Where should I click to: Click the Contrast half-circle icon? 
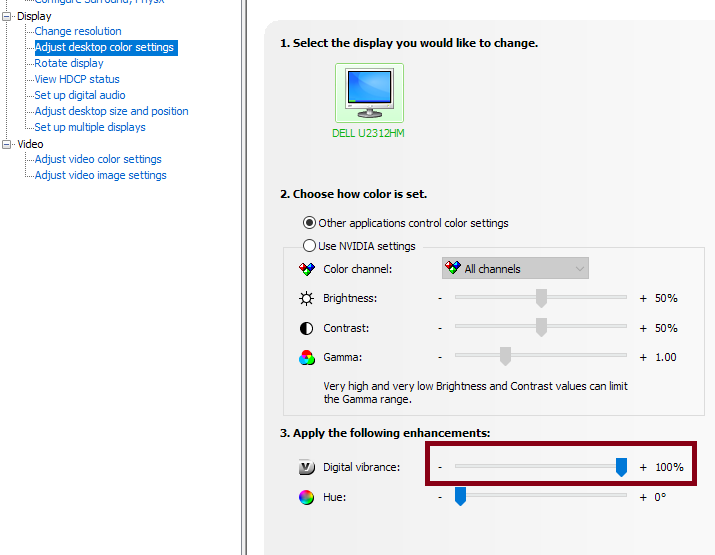pyautogui.click(x=306, y=328)
